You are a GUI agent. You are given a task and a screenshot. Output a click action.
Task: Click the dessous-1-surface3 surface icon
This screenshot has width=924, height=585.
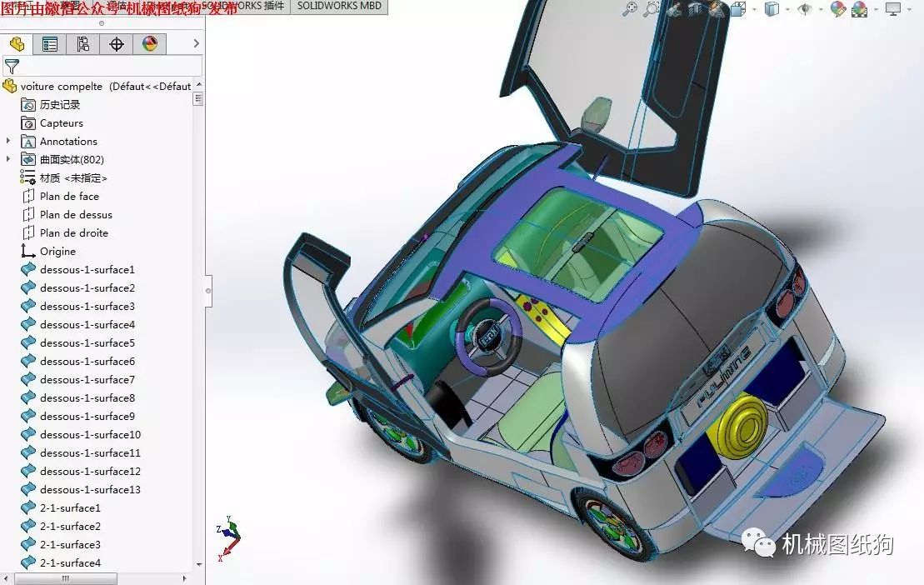28,307
